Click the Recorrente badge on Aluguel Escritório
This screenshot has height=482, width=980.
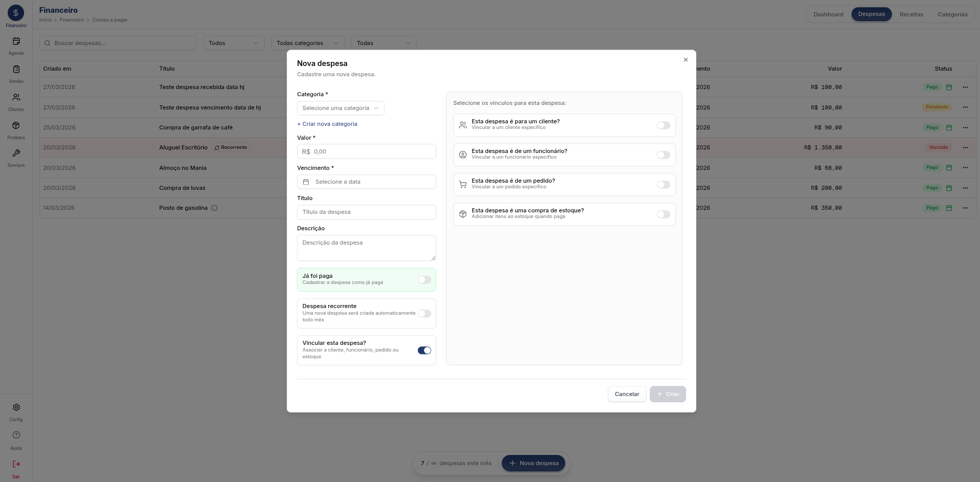(231, 147)
